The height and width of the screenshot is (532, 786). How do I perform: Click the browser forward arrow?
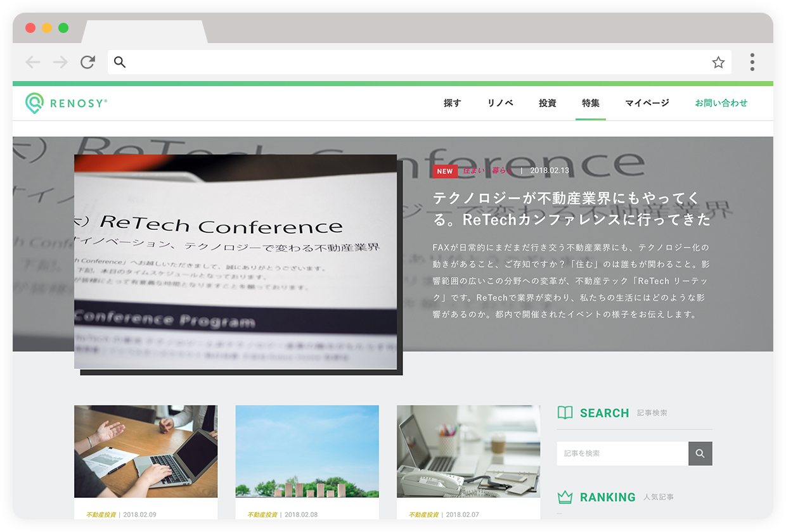[60, 62]
